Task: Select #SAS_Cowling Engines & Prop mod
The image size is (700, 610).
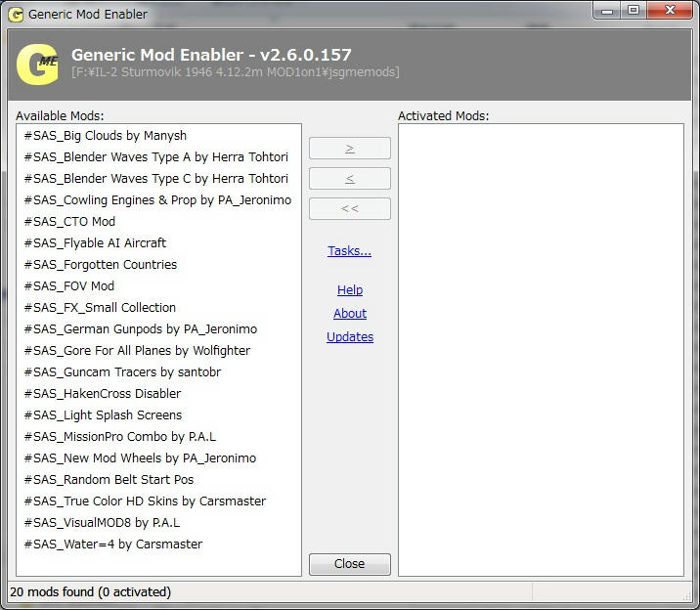Action: [157, 200]
